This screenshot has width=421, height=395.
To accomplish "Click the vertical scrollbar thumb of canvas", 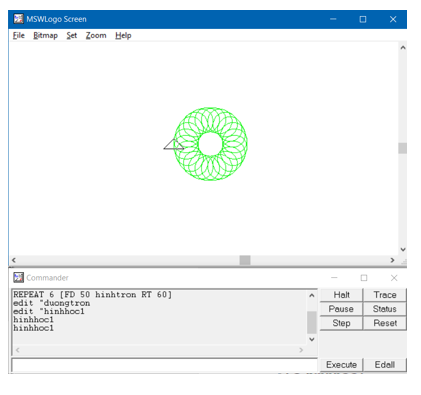I will (403, 148).
